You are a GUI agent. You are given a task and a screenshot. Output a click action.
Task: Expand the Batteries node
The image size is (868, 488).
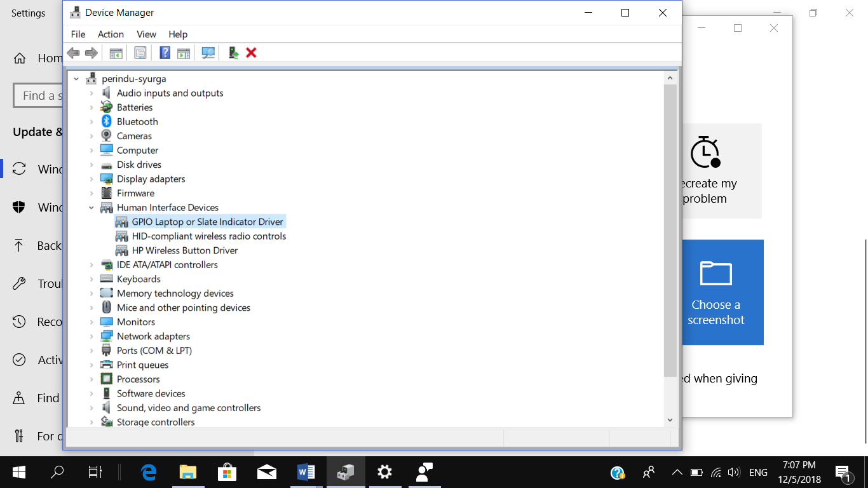(92, 107)
